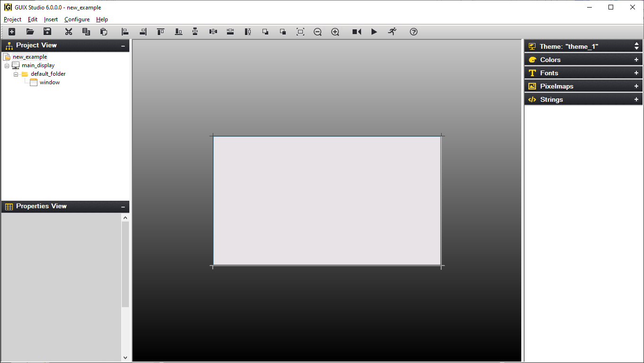The image size is (644, 363).
Task: Collapse the Properties View panel
Action: [x=124, y=206]
